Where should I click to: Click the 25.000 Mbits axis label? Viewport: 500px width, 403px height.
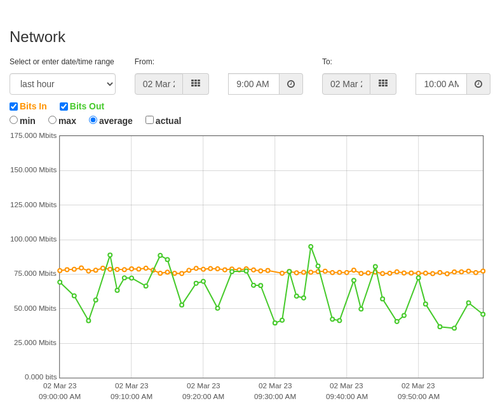tap(35, 343)
